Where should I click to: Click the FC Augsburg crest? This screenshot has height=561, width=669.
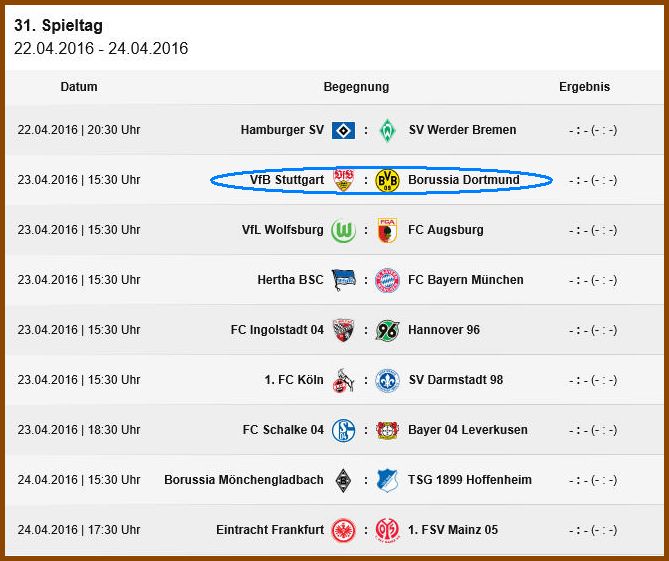point(387,230)
